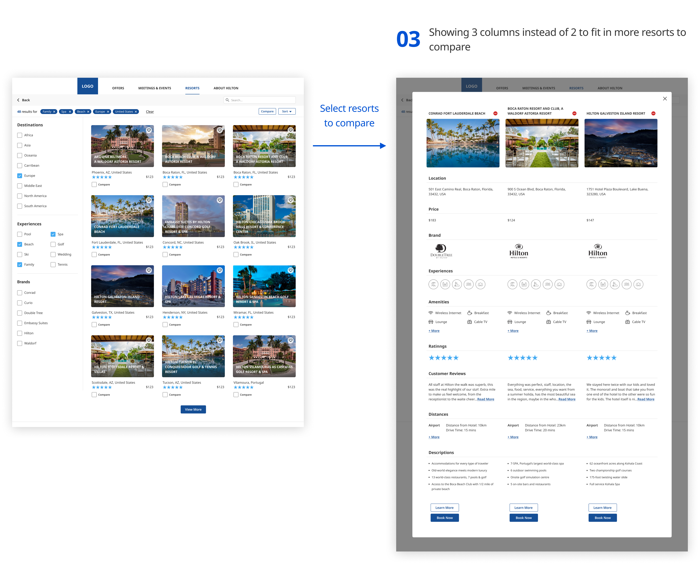Click Learn More for Hilton Galveston

coord(602,508)
